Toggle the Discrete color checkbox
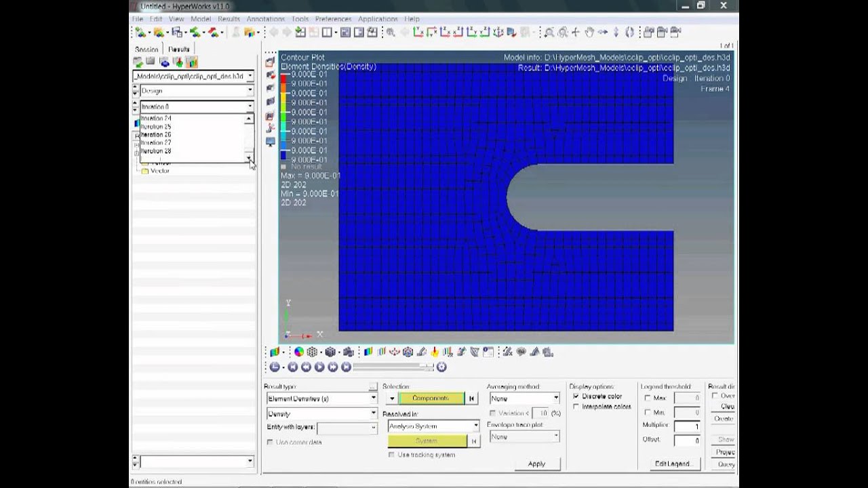 (576, 396)
